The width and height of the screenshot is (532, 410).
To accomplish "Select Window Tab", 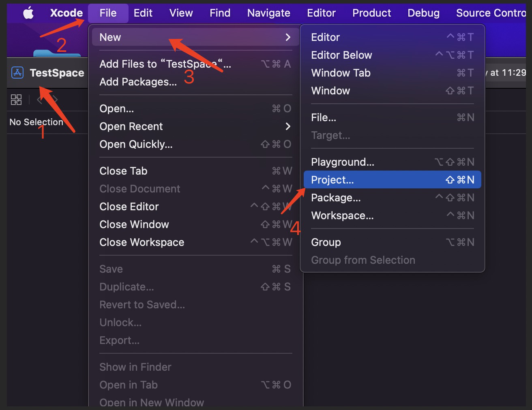I will pyautogui.click(x=392, y=73).
